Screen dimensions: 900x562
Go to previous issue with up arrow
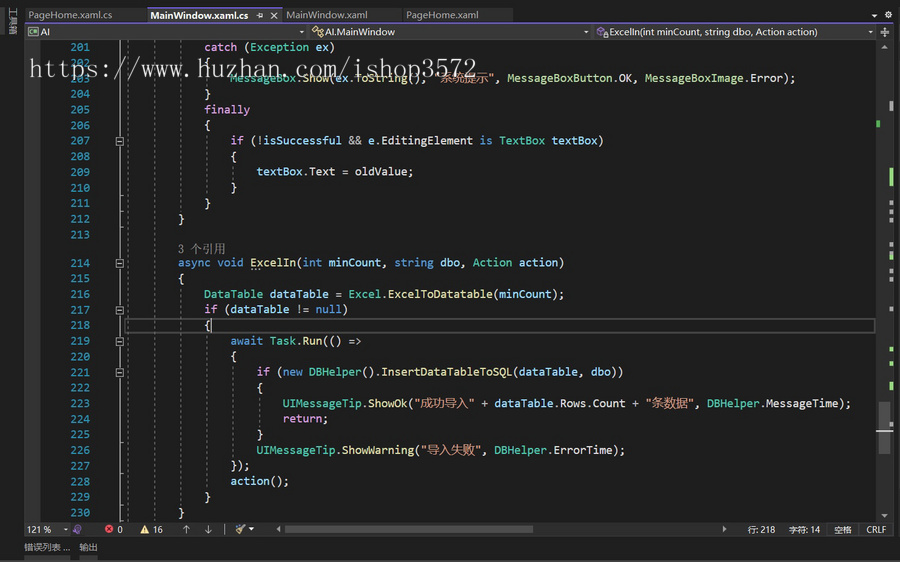(186, 529)
